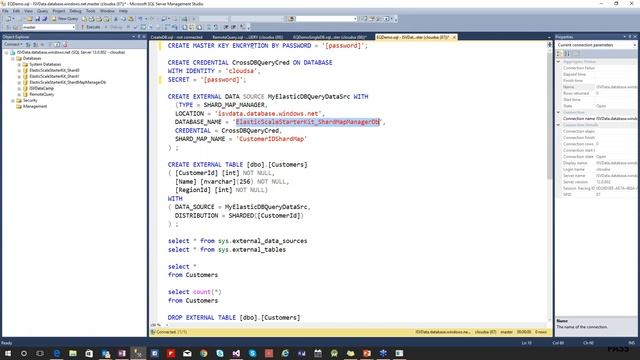Switch to the CreateDB.sql tab
This screenshot has width=640, height=360.
click(x=176, y=37)
